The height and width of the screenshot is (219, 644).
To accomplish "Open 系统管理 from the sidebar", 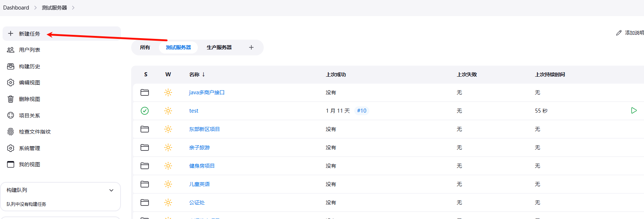I will click(29, 148).
